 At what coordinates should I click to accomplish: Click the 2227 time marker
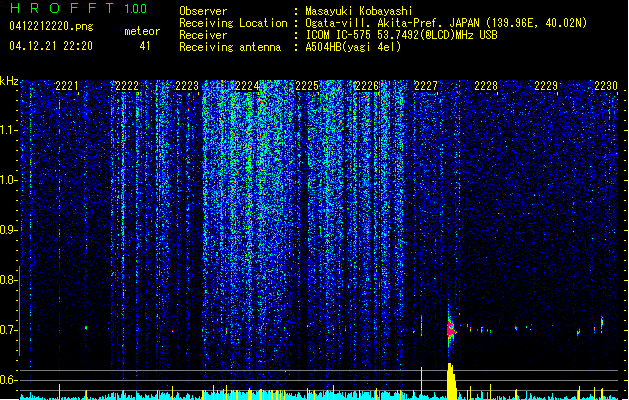point(426,86)
